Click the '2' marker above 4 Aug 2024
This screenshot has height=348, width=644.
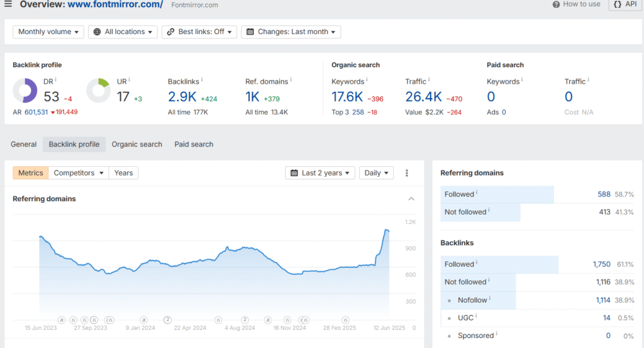[x=245, y=320]
